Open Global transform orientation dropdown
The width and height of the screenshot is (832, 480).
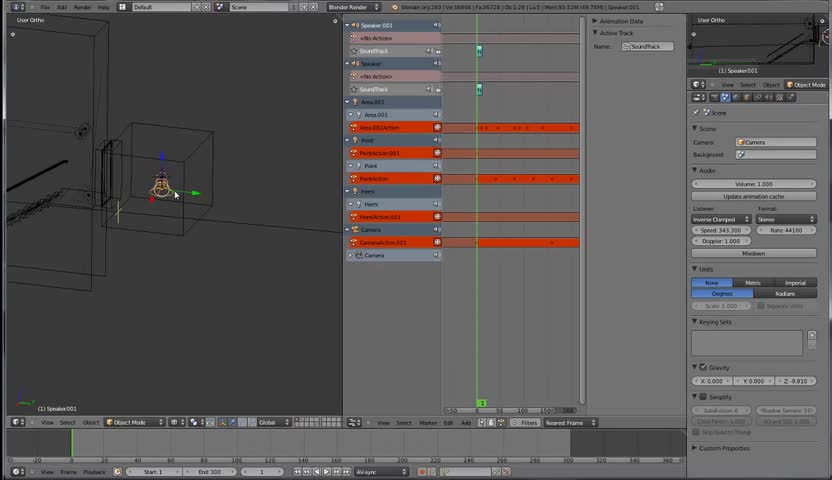coord(273,422)
